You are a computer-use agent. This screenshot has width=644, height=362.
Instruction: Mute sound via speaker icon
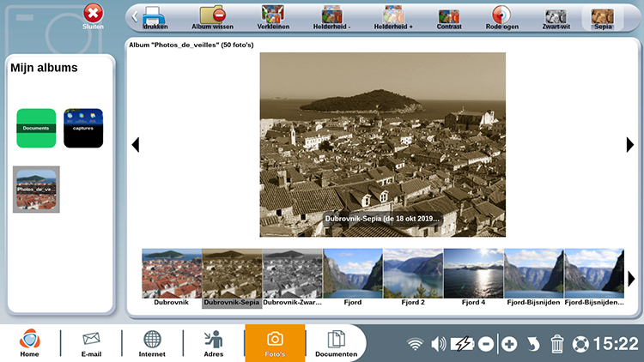(x=438, y=343)
